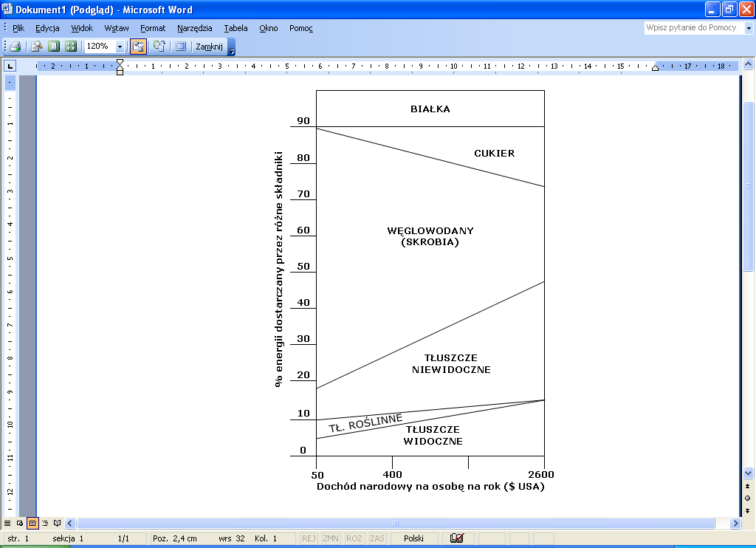
Task: Select the One Page view icon
Action: pos(54,47)
